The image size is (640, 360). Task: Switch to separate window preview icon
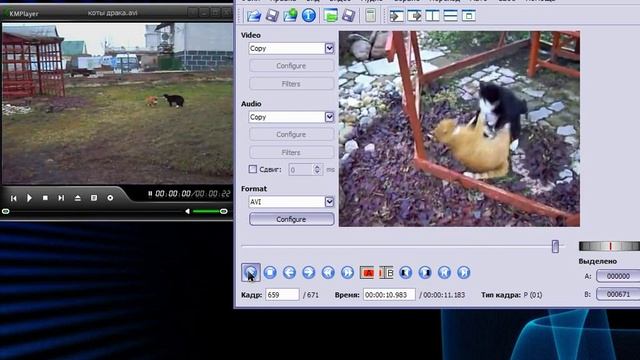tap(469, 16)
